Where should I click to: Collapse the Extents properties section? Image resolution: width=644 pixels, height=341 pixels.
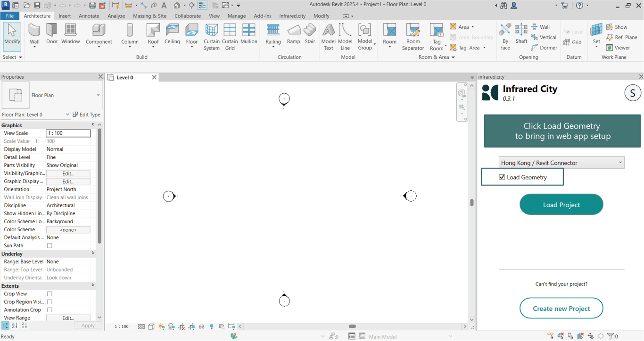(93, 286)
